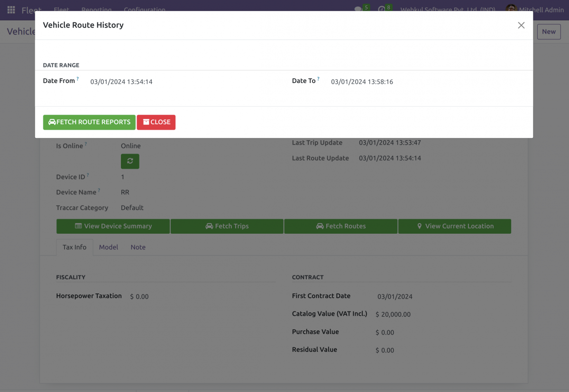Viewport: 569px width, 392px height.
Task: Click the Fetch Trips button
Action: [x=227, y=226]
